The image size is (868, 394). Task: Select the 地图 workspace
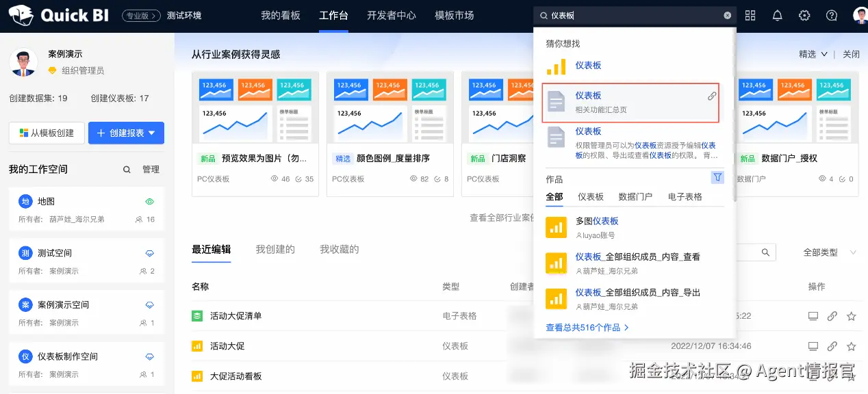(x=86, y=210)
